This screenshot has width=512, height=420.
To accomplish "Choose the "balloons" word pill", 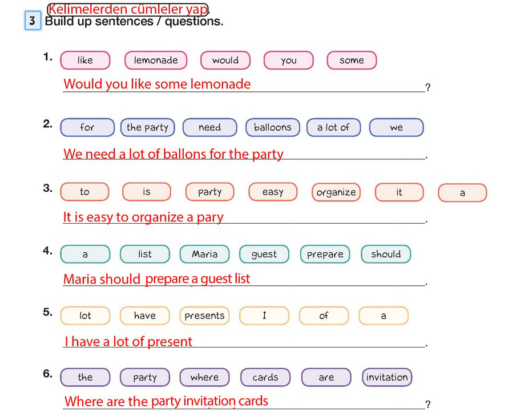I will pyautogui.click(x=272, y=128).
